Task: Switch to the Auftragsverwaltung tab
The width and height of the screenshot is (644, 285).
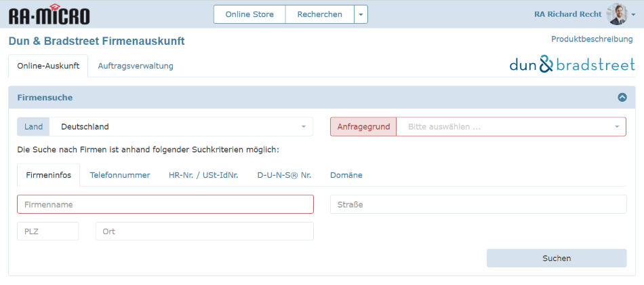Action: coord(136,66)
